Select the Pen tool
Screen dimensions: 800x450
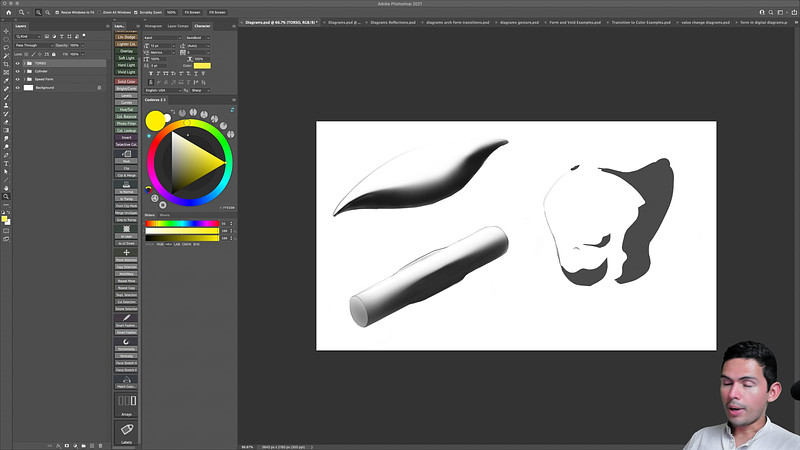(x=6, y=155)
